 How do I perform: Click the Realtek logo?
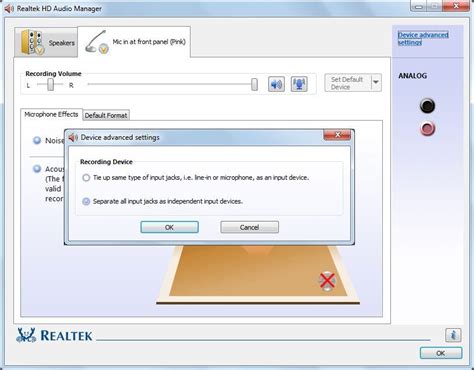[x=55, y=335]
